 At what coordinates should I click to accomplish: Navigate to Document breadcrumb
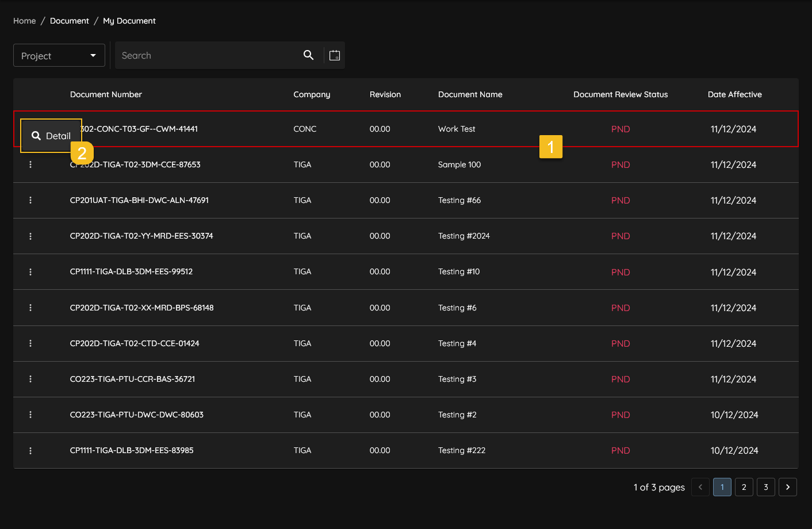(69, 21)
